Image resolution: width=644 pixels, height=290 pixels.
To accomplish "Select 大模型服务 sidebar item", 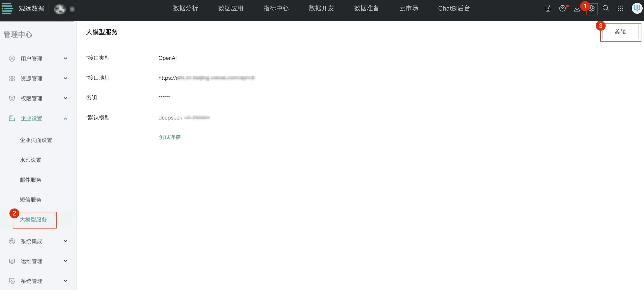I will [x=33, y=220].
